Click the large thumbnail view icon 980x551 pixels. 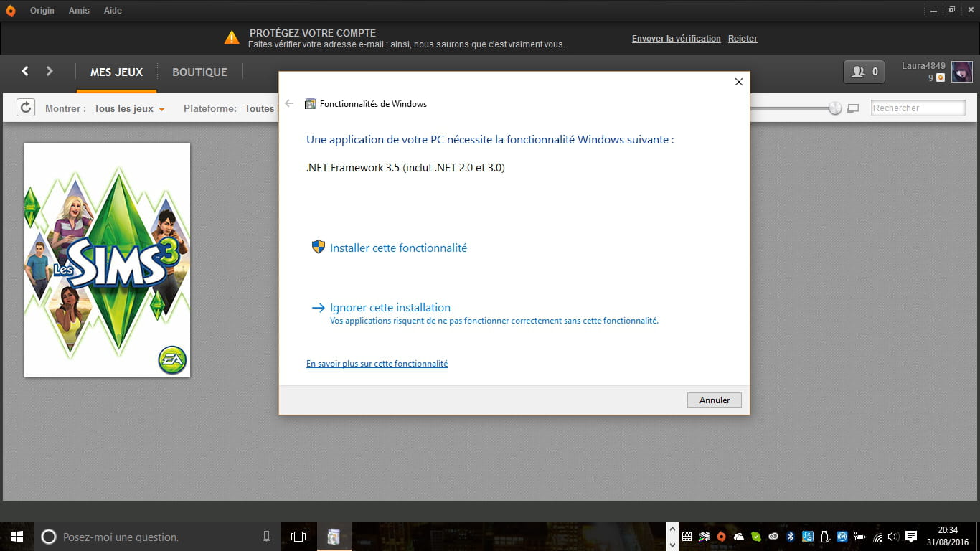[x=853, y=108]
